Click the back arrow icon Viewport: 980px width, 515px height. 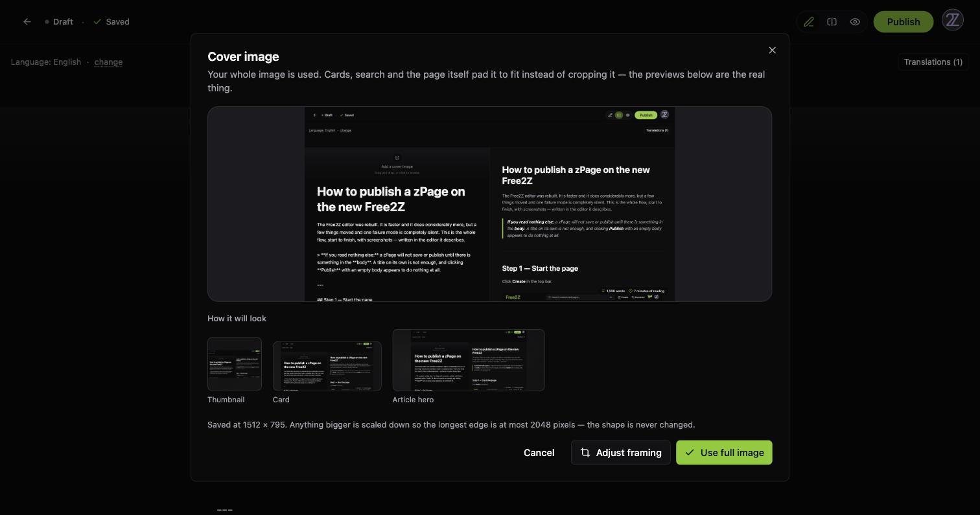coord(27,22)
